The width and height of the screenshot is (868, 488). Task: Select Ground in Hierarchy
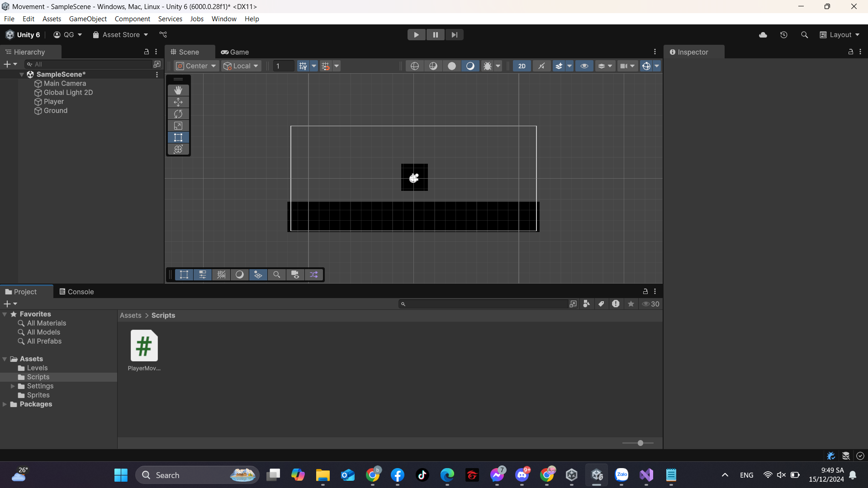click(x=56, y=111)
